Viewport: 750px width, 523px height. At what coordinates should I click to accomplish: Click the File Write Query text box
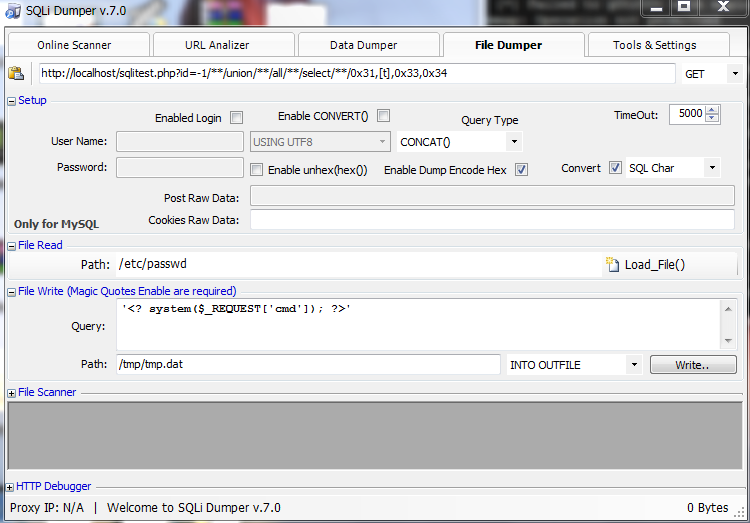(419, 324)
